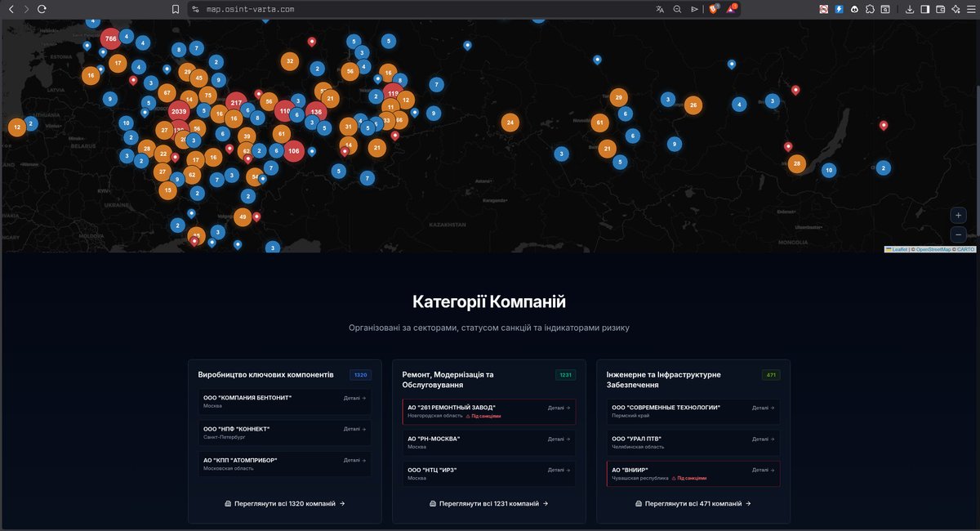Bookmark this page
The width and height of the screenshot is (980, 531).
tap(176, 9)
